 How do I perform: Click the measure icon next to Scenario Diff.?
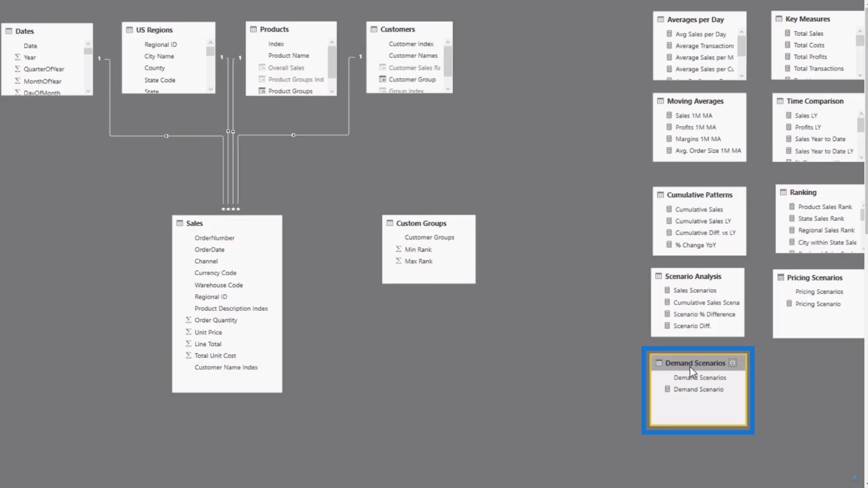pos(667,326)
